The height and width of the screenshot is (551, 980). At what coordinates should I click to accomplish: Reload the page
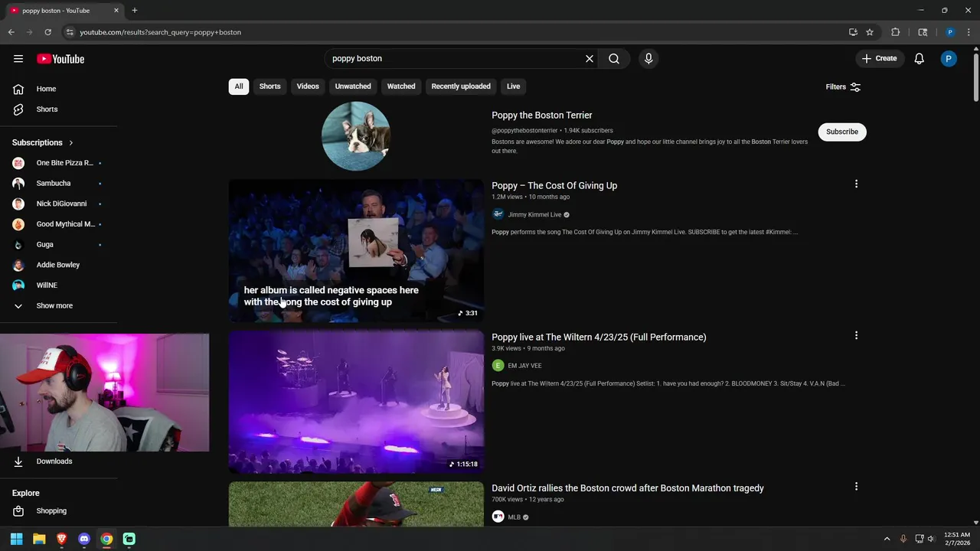(47, 32)
